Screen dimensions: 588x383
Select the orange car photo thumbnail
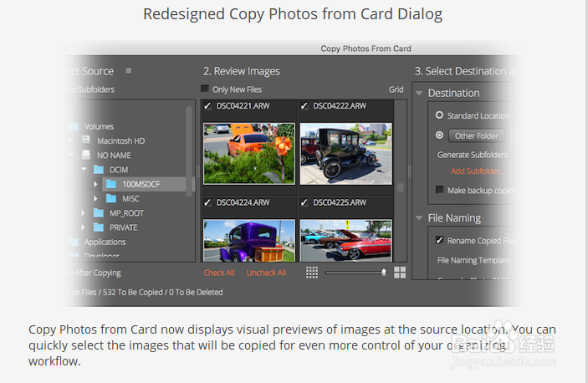[249, 153]
